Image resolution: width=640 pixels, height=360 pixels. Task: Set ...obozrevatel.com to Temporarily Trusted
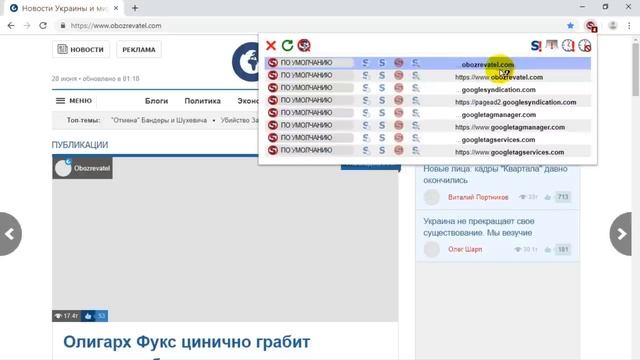[x=366, y=63]
